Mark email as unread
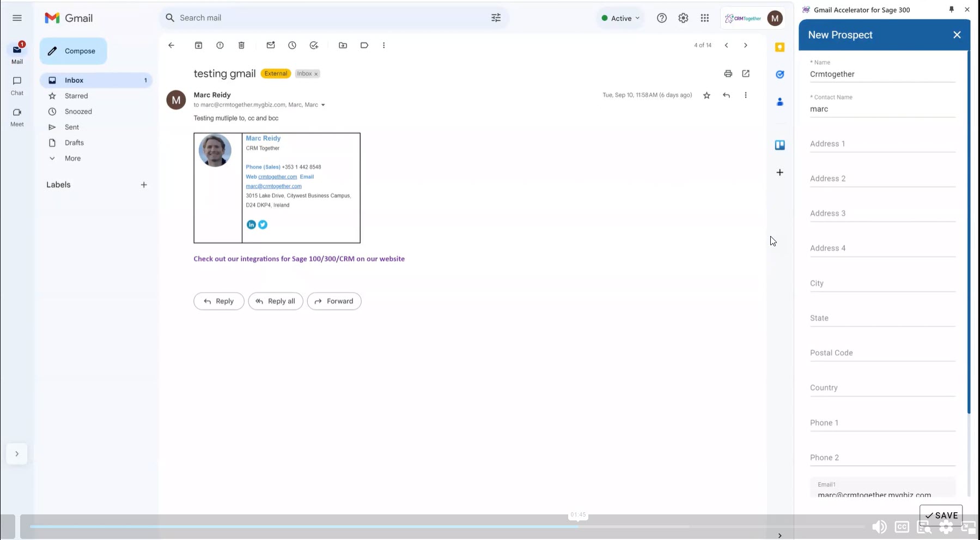The width and height of the screenshot is (980, 540). coord(271,45)
